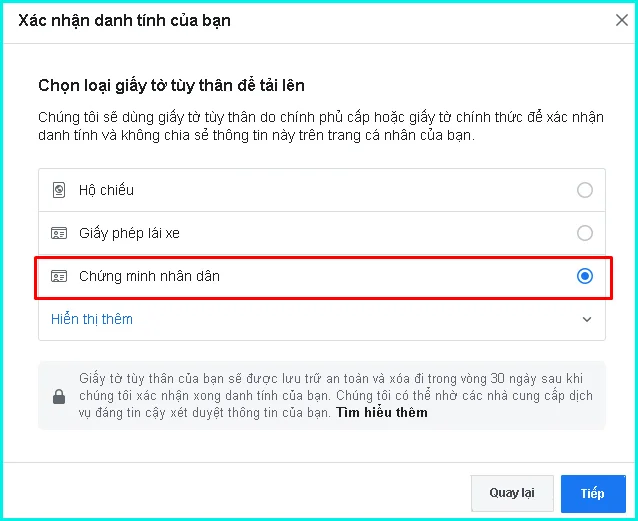The image size is (638, 521).
Task: Select the Chứng minh nhân dân radio button
Action: [x=585, y=276]
